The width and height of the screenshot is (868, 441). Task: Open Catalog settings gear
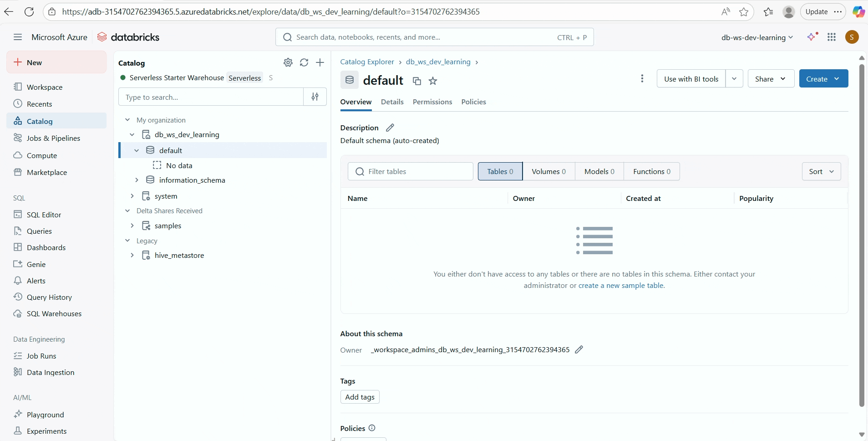coord(288,62)
